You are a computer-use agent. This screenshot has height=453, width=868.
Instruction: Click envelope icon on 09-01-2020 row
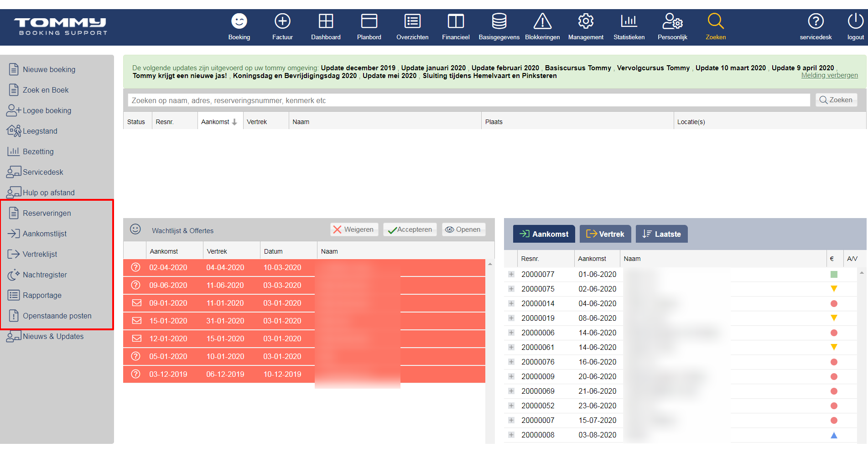point(136,303)
